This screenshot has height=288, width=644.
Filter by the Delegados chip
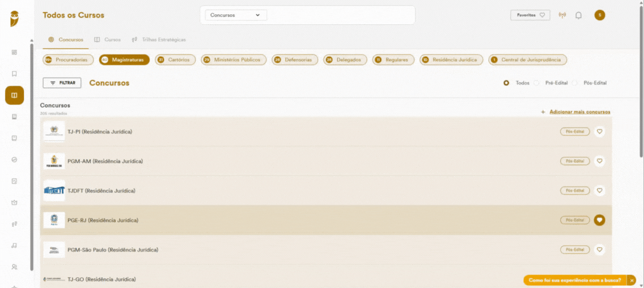(x=345, y=60)
